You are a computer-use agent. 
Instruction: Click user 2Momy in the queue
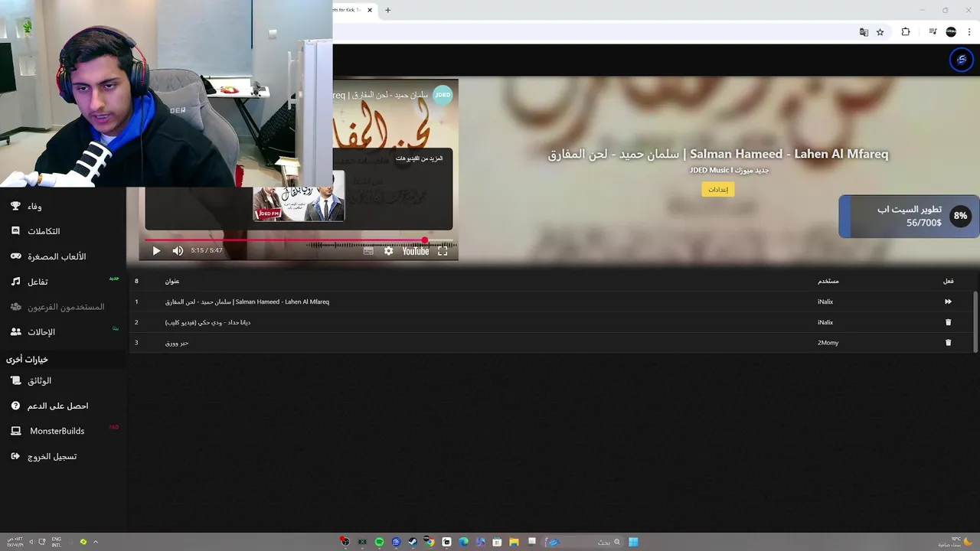828,343
